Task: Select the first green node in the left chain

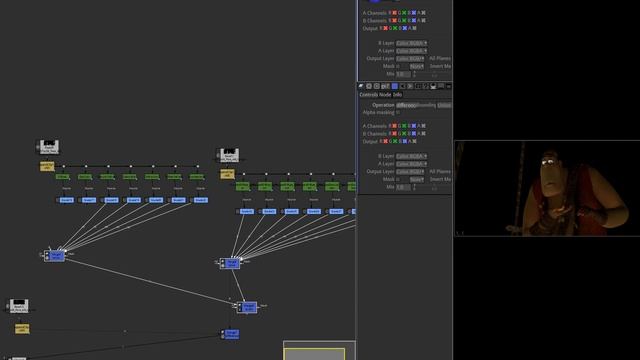Action: [x=62, y=177]
